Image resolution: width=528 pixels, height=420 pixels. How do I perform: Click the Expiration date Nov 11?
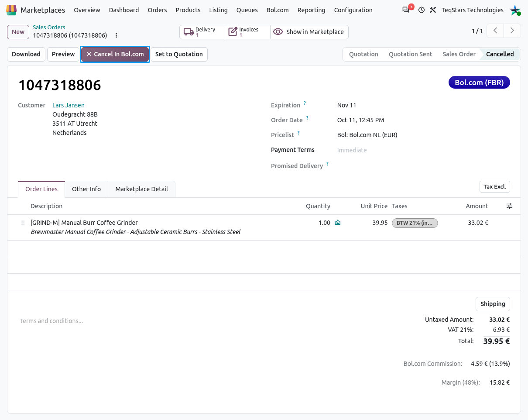click(x=347, y=105)
